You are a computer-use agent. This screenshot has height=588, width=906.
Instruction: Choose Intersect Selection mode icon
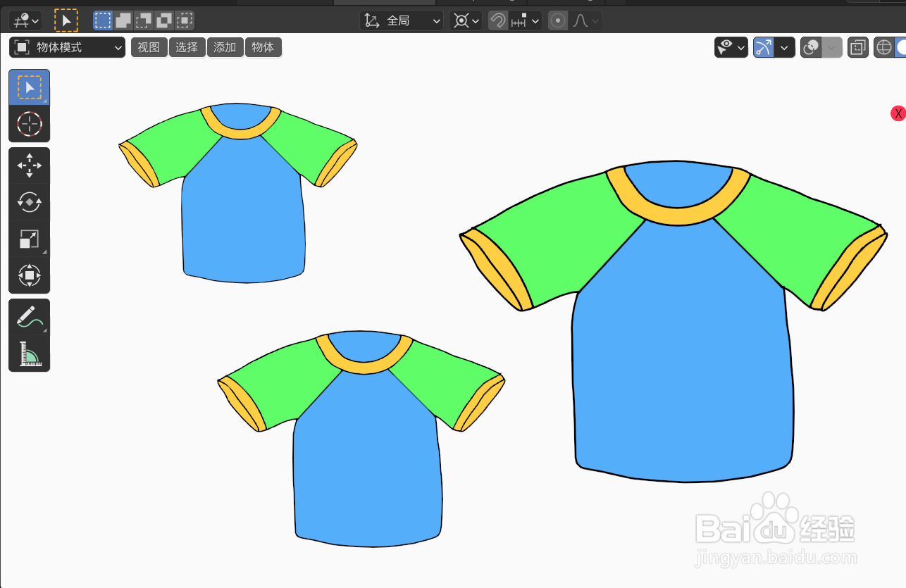click(x=185, y=20)
